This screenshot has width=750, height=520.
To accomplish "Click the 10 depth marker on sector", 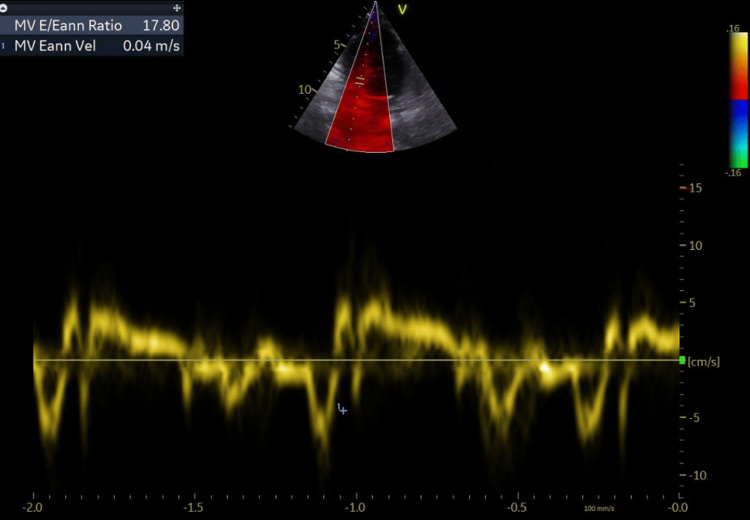I will click(x=305, y=89).
